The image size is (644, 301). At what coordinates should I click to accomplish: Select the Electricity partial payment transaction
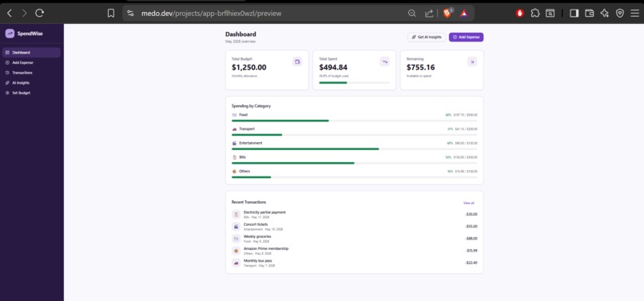tap(355, 214)
